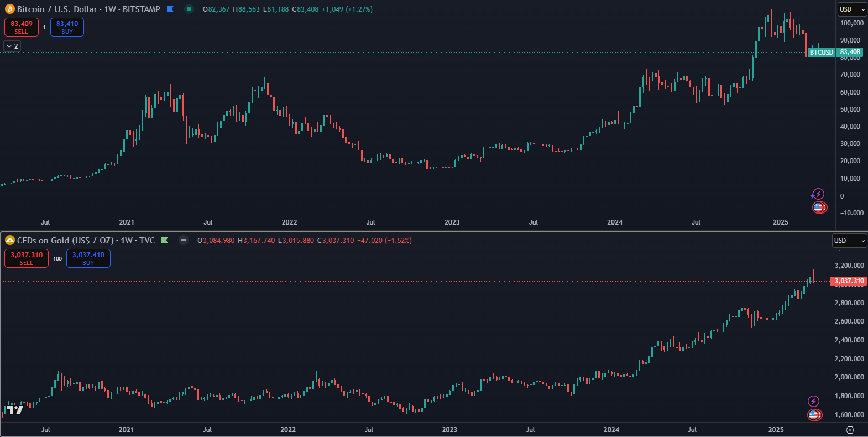Click the green market status dot on Bitcoin chart

tap(189, 9)
